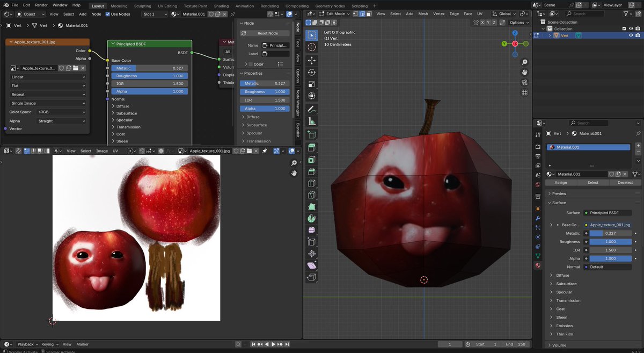This screenshot has height=353, width=644.
Task: Adjust the Metallic slider in Principled BSDF node
Action: [x=149, y=68]
